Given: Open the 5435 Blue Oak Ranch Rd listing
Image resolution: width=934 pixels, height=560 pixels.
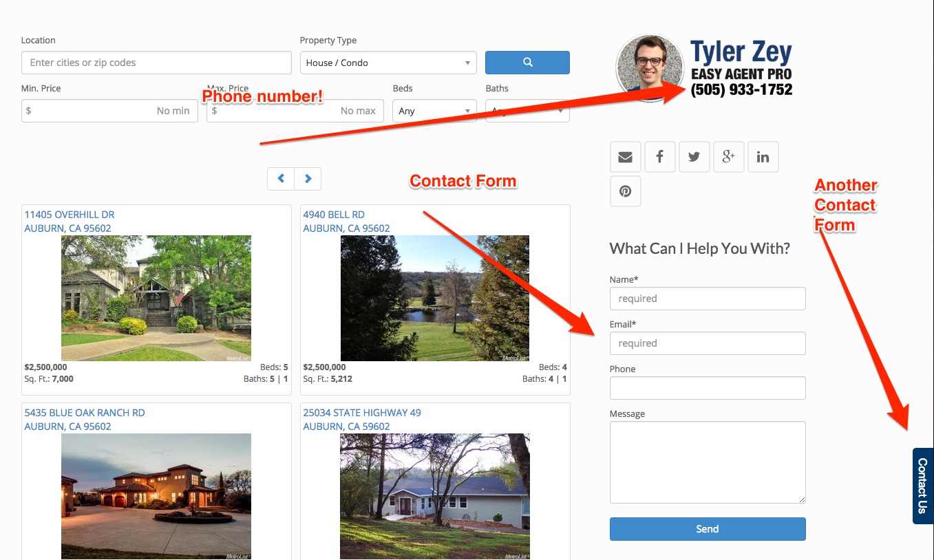Looking at the screenshot, I should (x=85, y=420).
